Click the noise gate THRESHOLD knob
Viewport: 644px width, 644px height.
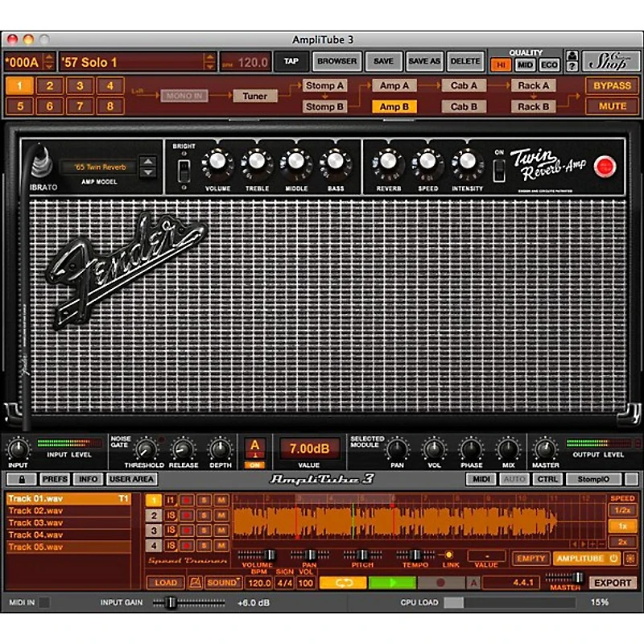coord(146,450)
